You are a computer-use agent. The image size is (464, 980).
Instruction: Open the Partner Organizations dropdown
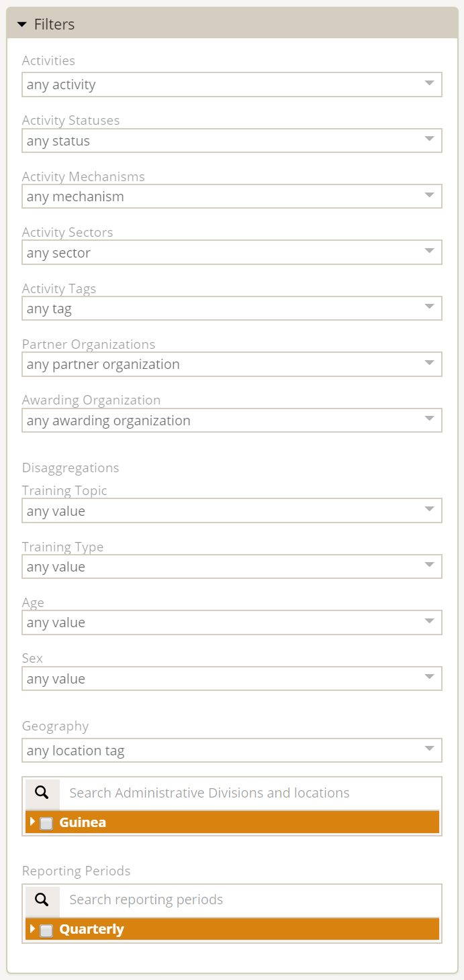pyautogui.click(x=232, y=364)
